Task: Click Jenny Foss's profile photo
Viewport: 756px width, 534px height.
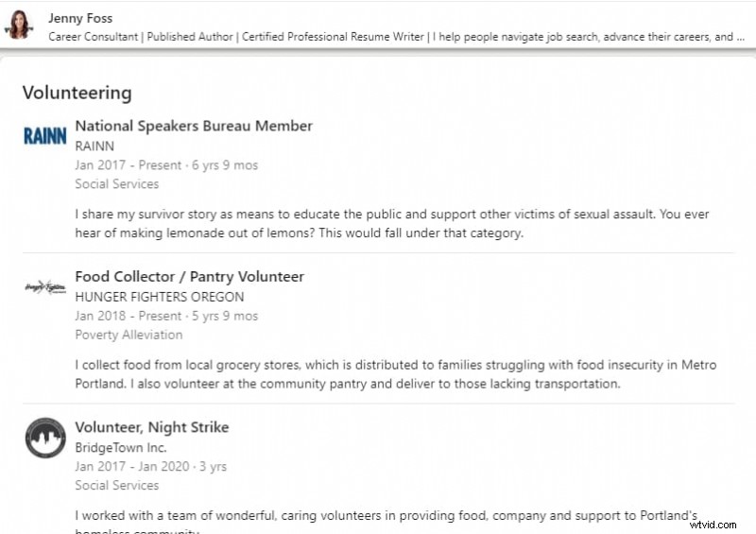Action: tap(19, 26)
